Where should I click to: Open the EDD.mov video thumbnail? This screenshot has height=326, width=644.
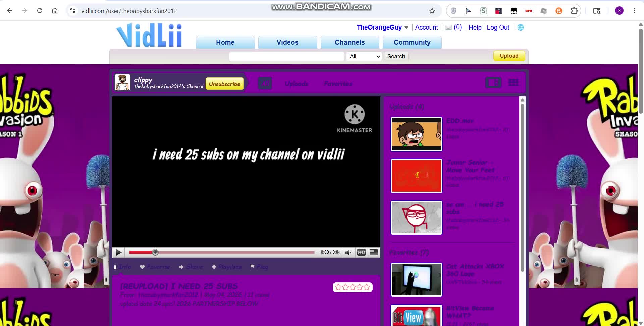click(417, 134)
